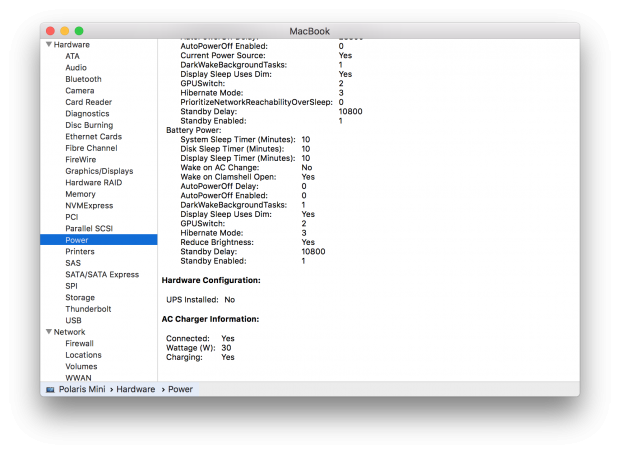This screenshot has height=454, width=620.
Task: Open the Printers section
Action: tap(80, 251)
